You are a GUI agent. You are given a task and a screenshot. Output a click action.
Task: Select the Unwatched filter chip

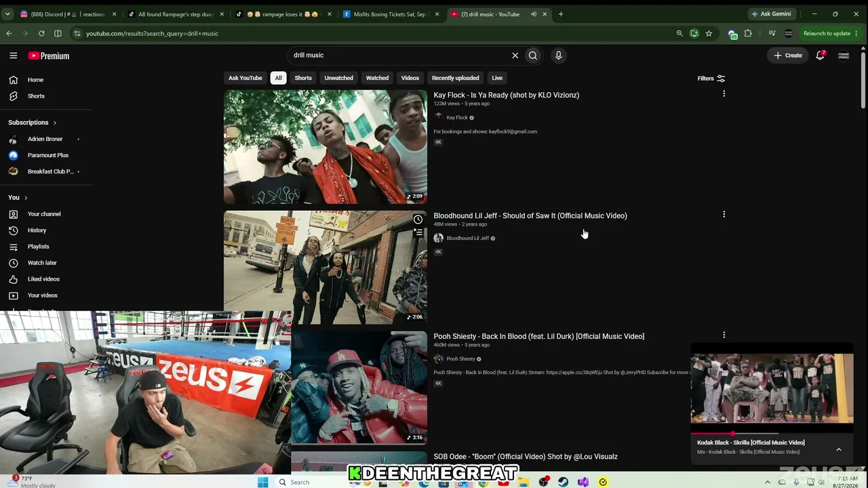[x=338, y=78]
